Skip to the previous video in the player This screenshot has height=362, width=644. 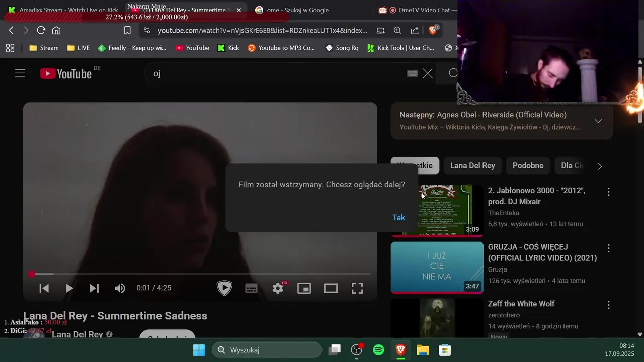click(44, 288)
